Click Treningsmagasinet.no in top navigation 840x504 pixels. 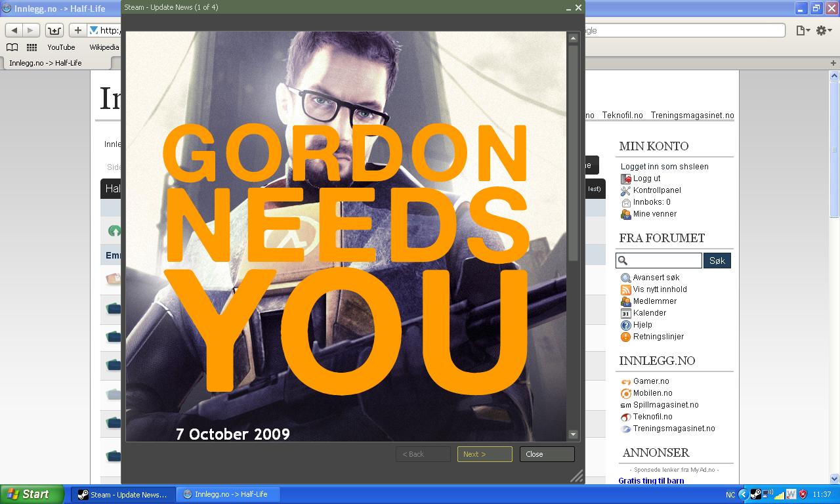692,115
